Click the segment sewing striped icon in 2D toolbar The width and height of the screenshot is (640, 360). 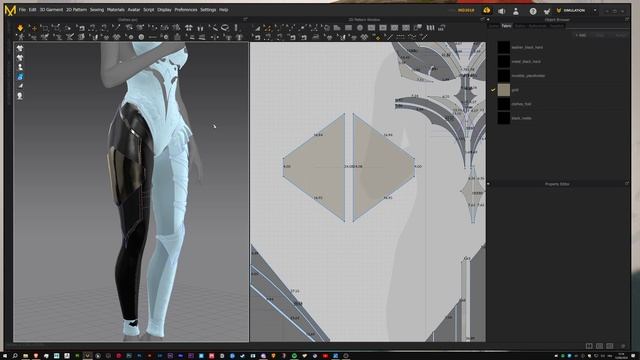click(430, 28)
